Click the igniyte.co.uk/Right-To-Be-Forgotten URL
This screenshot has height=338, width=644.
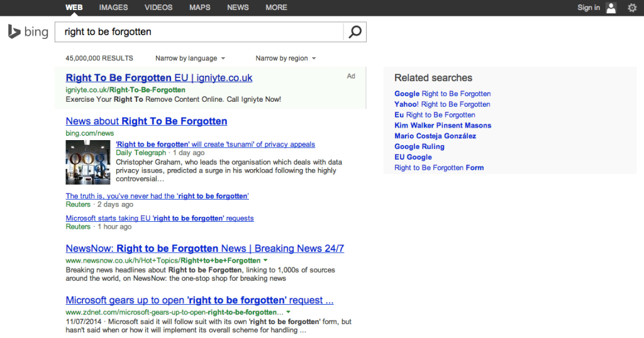[x=125, y=90]
